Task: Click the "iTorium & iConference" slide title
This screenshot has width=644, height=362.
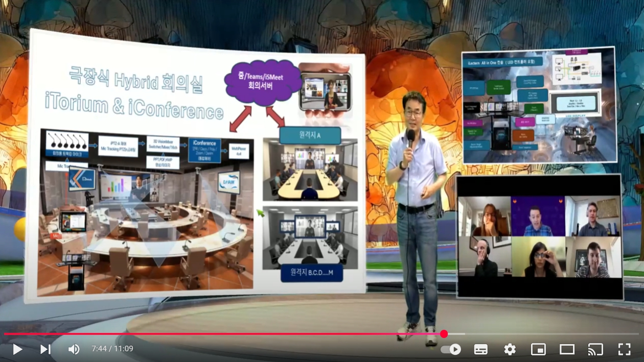Action: coord(134,107)
